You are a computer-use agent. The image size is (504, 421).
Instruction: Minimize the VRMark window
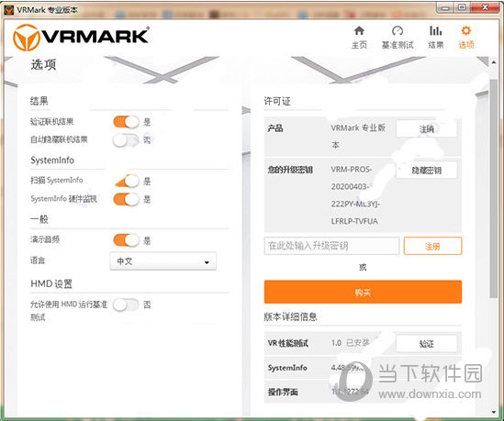(x=445, y=7)
